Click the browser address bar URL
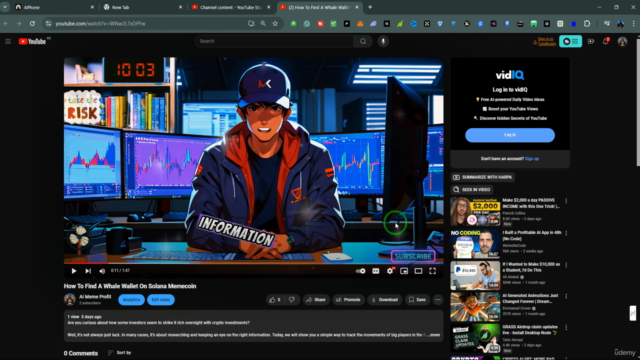The height and width of the screenshot is (360, 640). [x=100, y=24]
